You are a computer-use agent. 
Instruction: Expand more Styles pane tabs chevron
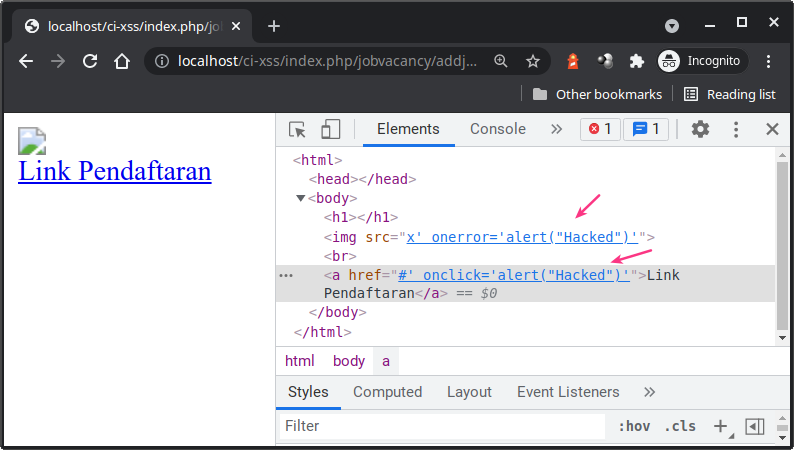pos(649,392)
